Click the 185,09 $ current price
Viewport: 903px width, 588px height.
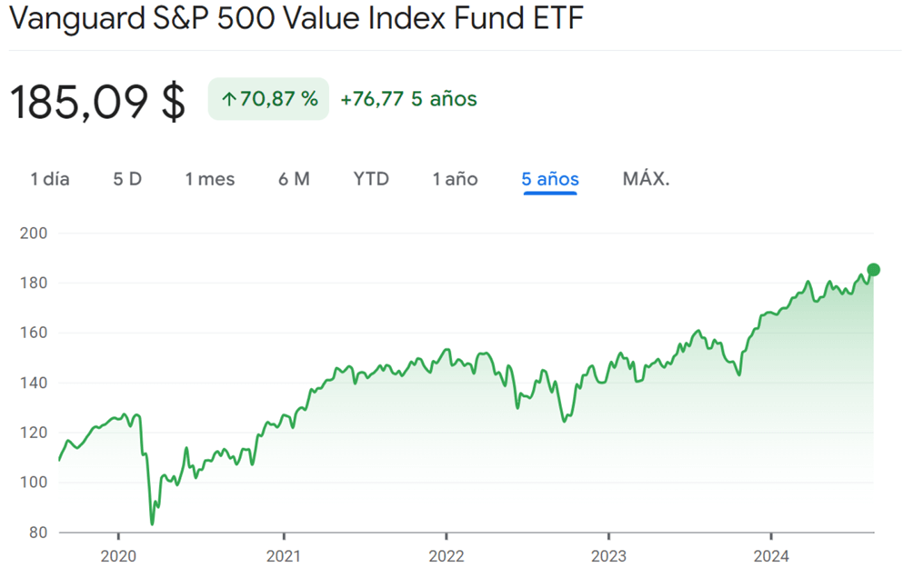(x=97, y=101)
